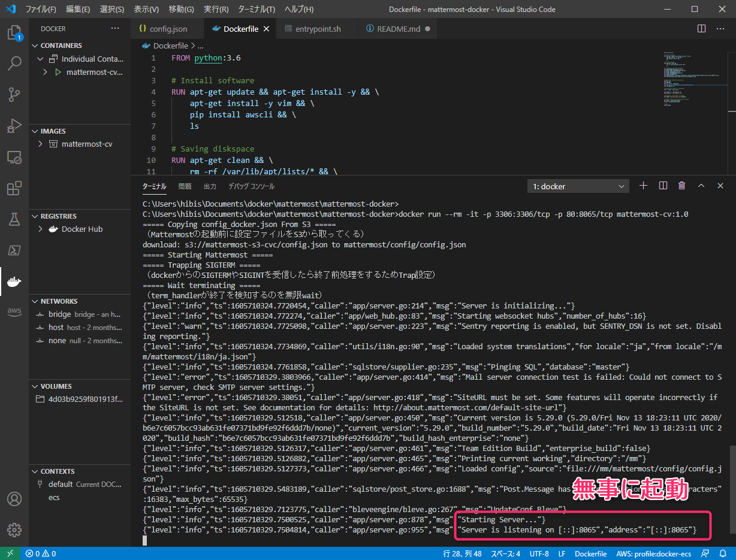Select the host network entry
The width and height of the screenshot is (736, 560).
coord(80,328)
